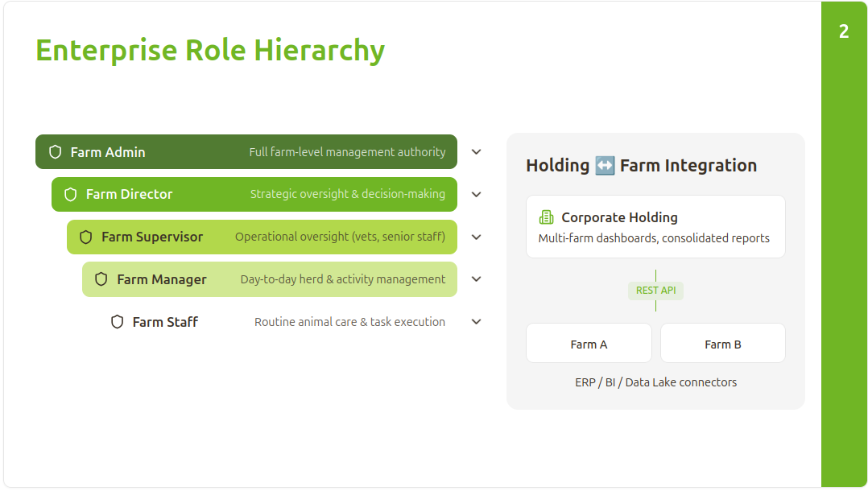Select the Farm A box
Image resolution: width=868 pixels, height=491 pixels.
(589, 343)
